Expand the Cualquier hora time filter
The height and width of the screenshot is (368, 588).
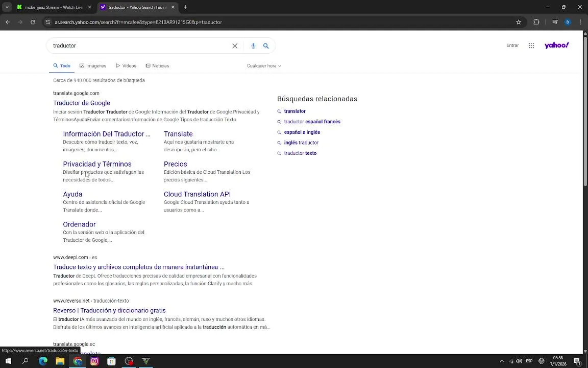point(264,66)
